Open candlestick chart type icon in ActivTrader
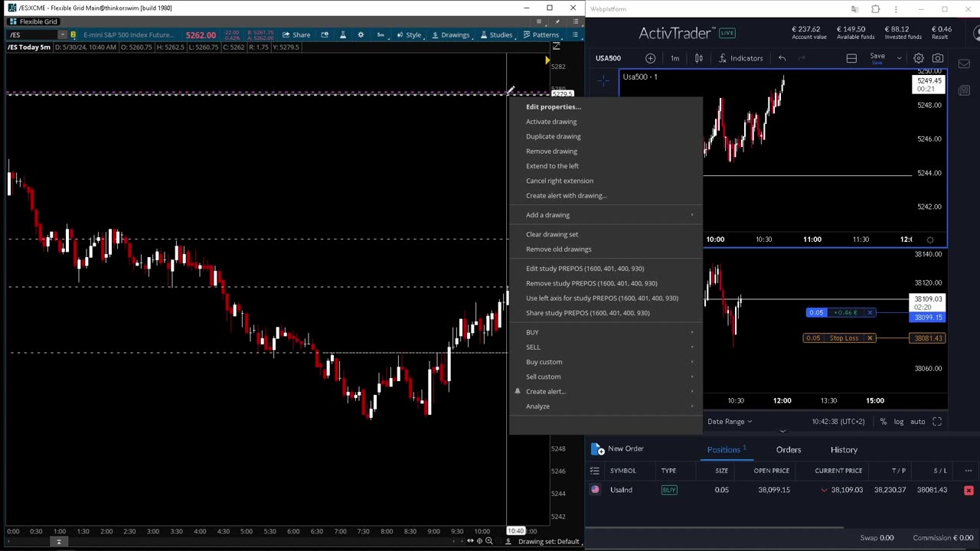The image size is (980, 551). [698, 58]
